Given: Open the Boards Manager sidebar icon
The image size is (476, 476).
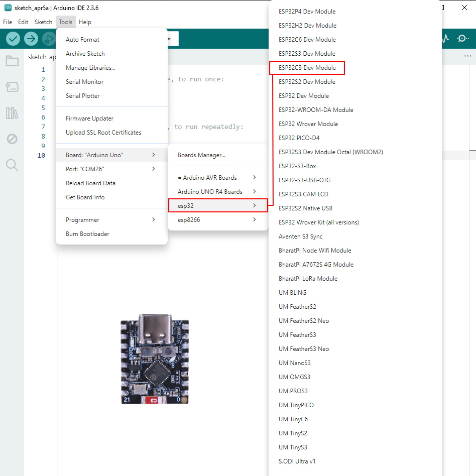Looking at the screenshot, I should click(x=12, y=87).
